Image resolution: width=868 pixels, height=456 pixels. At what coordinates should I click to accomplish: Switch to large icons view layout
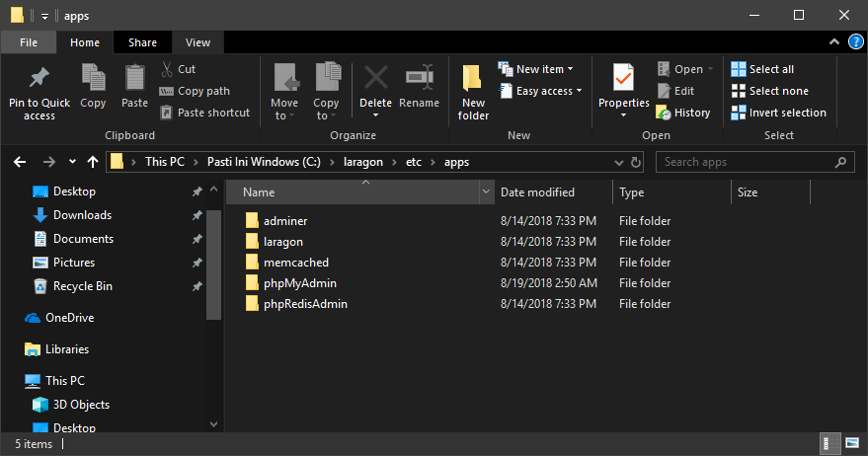[x=852, y=443]
